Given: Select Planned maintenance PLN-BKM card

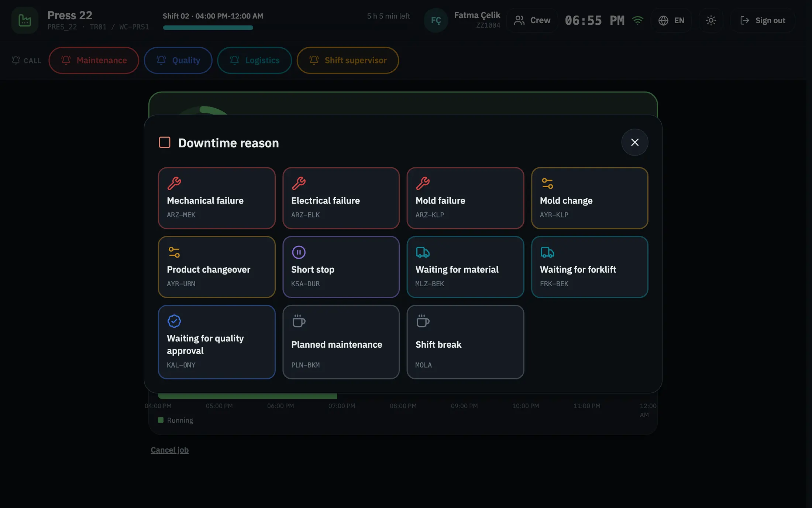Looking at the screenshot, I should [341, 342].
